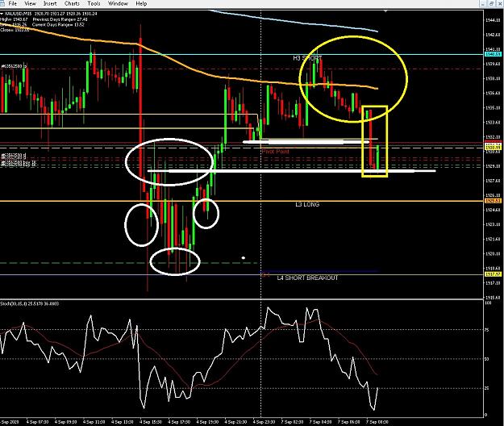The image size is (504, 426).
Task: Click the cyan 1940.51 price tag
Action: click(x=493, y=54)
